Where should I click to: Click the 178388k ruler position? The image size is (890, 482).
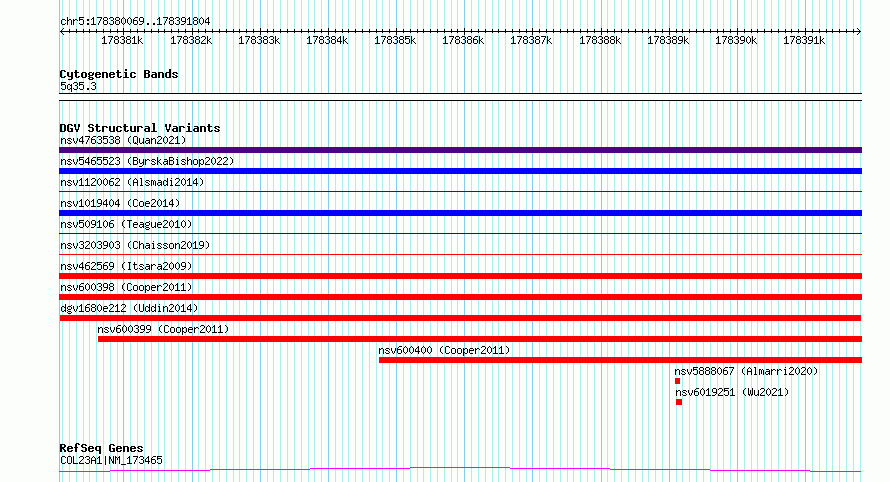coord(600,40)
